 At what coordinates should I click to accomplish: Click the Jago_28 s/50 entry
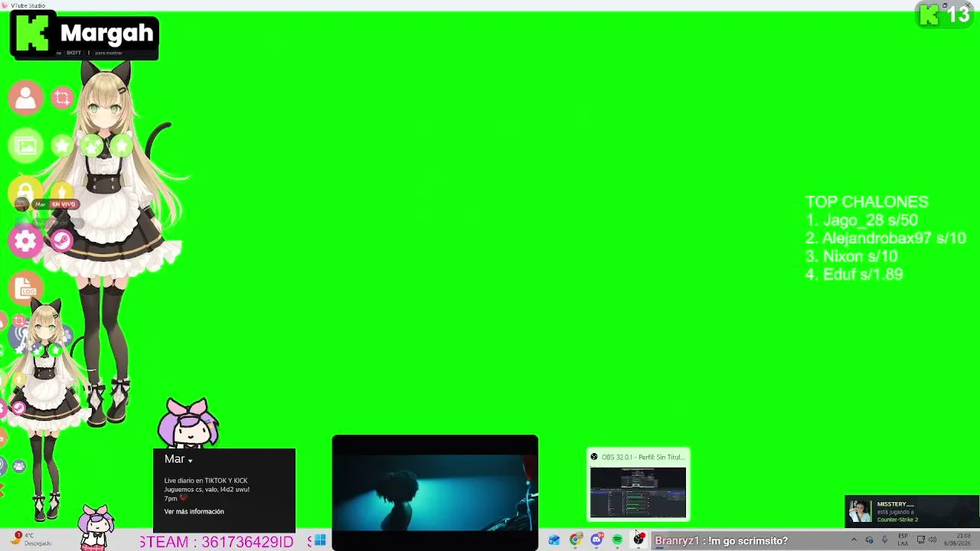point(861,220)
